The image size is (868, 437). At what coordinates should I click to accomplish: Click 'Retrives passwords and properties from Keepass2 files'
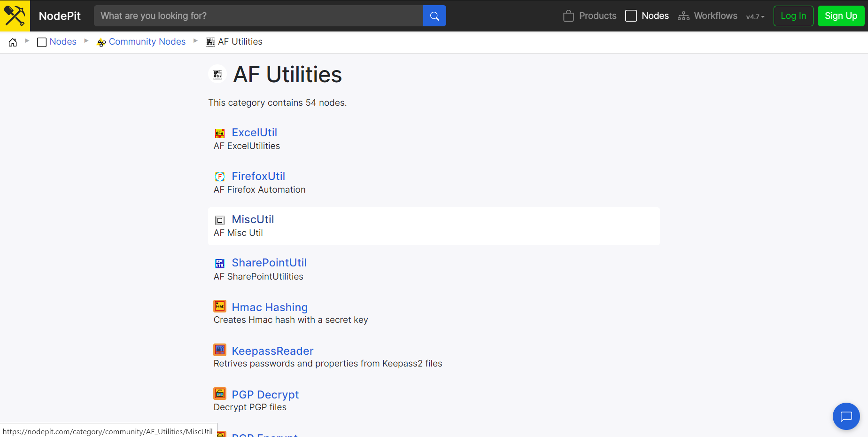(x=328, y=364)
